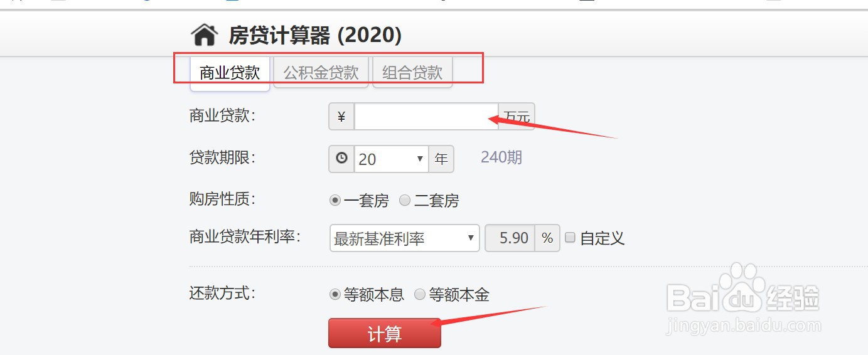The width and height of the screenshot is (868, 355).
Task: Click the red 计算 button
Action: click(x=385, y=333)
